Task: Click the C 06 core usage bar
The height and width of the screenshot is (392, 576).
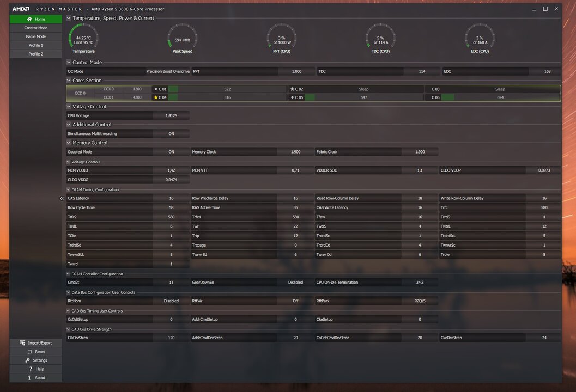Action: (x=500, y=97)
